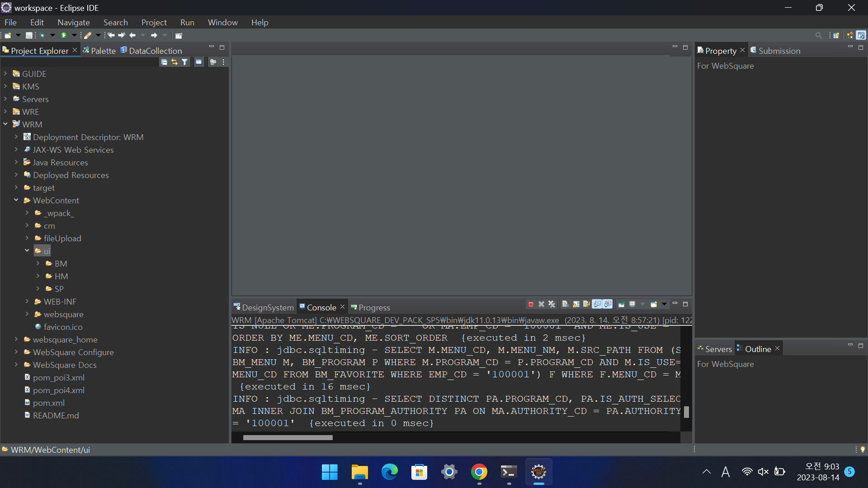Collapse the WebContent folder

click(x=16, y=200)
